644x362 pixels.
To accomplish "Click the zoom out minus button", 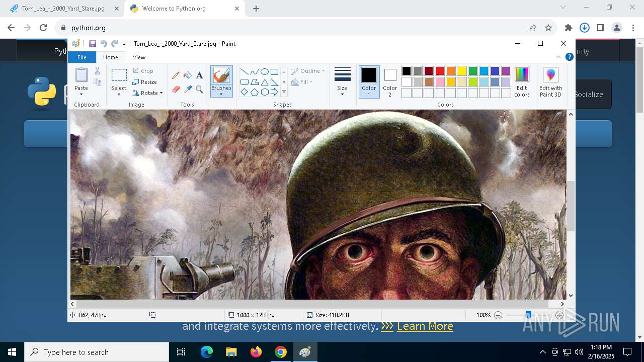I will pyautogui.click(x=498, y=315).
